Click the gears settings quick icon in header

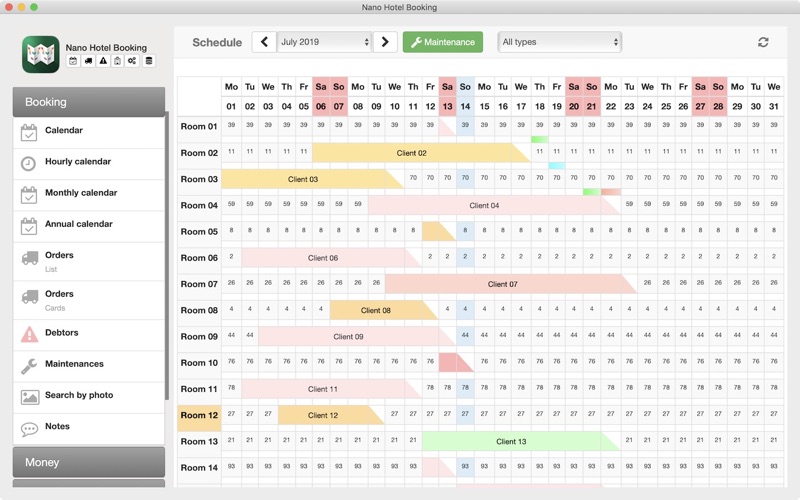(133, 61)
